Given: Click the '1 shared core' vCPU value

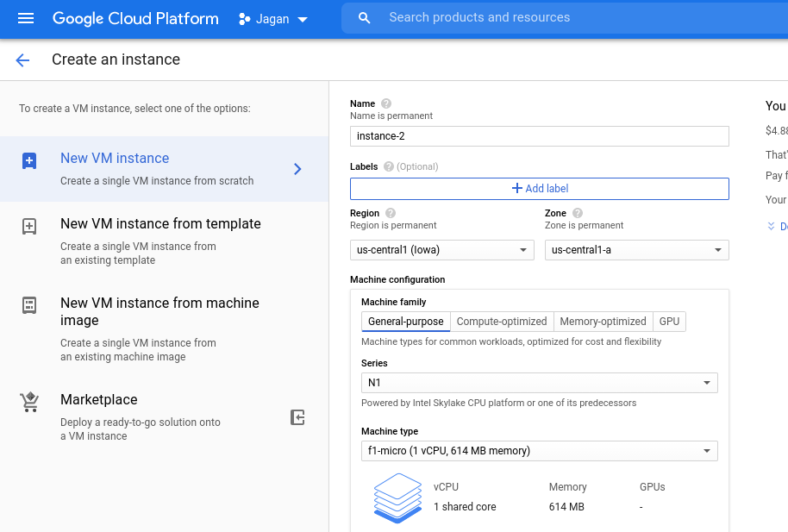Looking at the screenshot, I should point(465,507).
